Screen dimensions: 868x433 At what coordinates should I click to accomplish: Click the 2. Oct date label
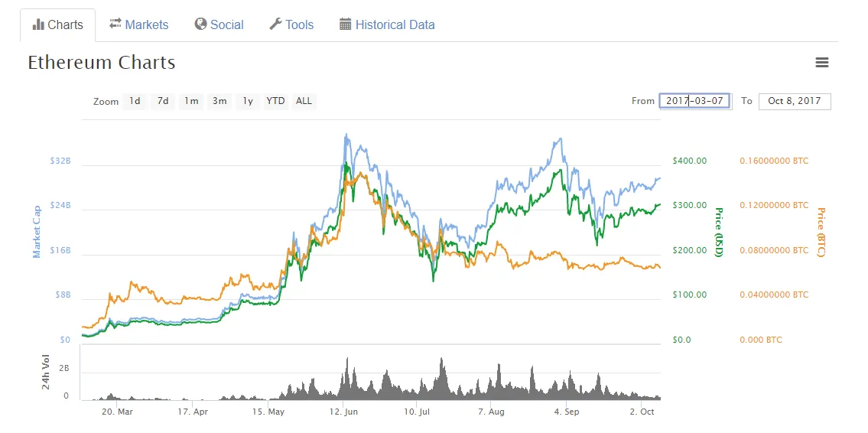click(642, 412)
